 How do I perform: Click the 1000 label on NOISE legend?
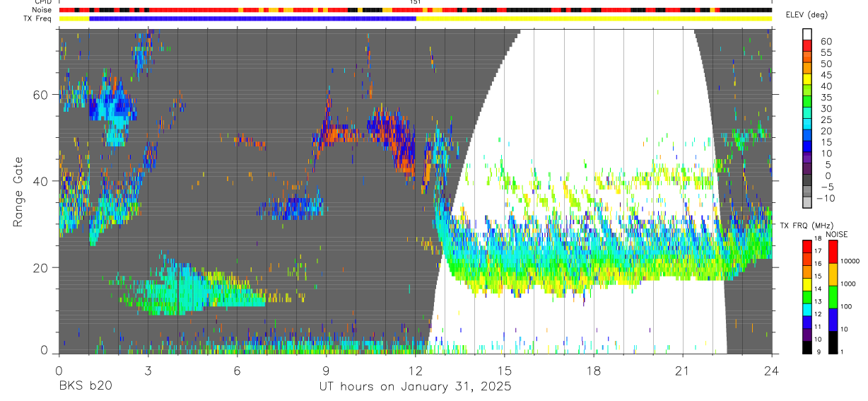coord(849,284)
